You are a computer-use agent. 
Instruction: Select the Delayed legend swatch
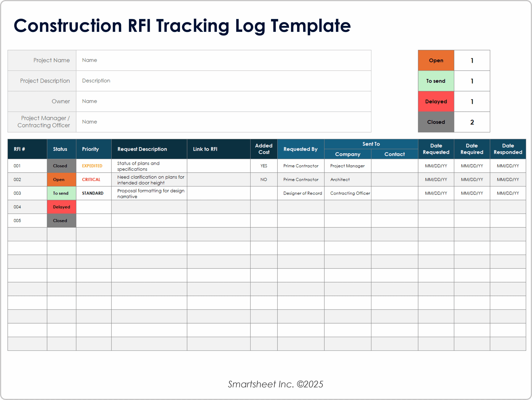(x=436, y=101)
